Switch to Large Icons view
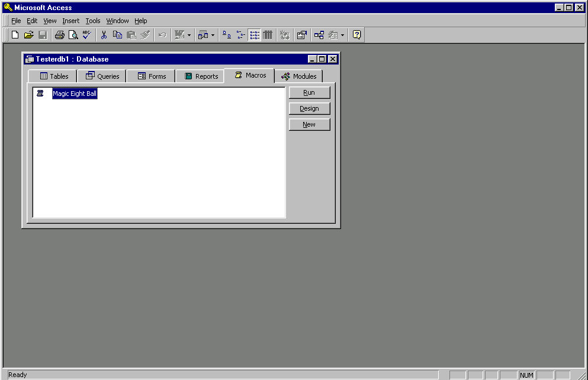 pos(227,35)
